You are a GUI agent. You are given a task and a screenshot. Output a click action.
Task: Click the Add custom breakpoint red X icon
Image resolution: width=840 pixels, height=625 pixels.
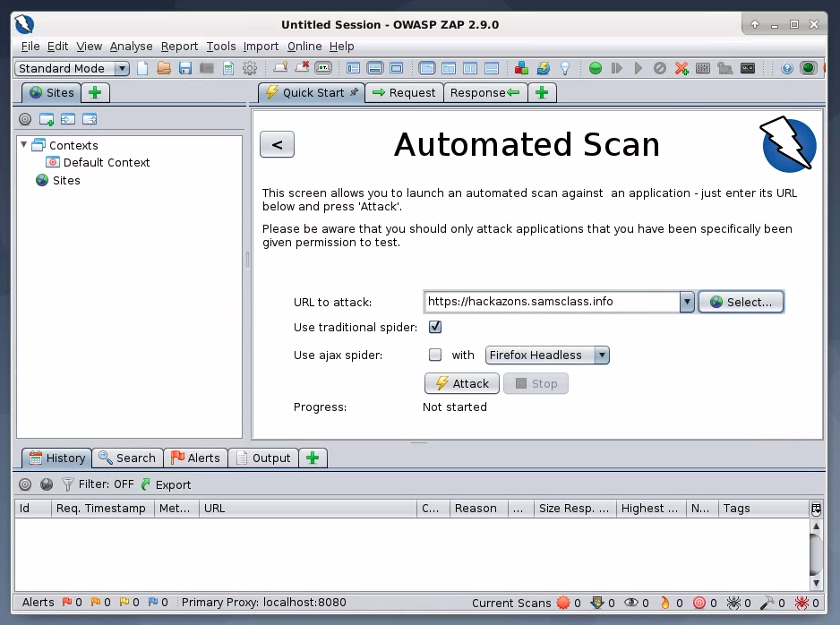tap(681, 68)
